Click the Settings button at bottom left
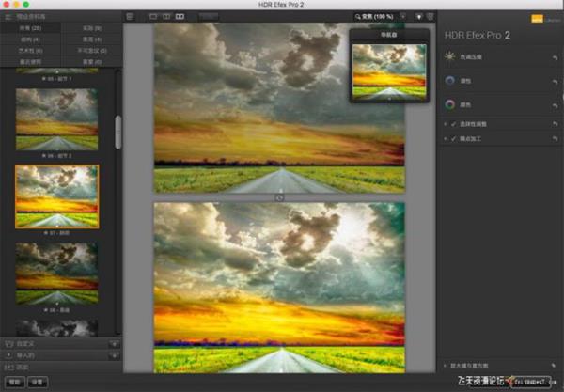 pos(37,382)
